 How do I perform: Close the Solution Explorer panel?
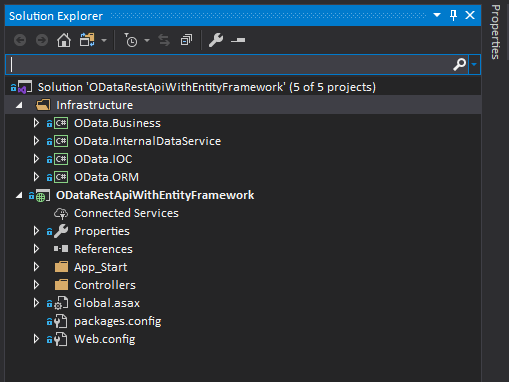coord(470,15)
